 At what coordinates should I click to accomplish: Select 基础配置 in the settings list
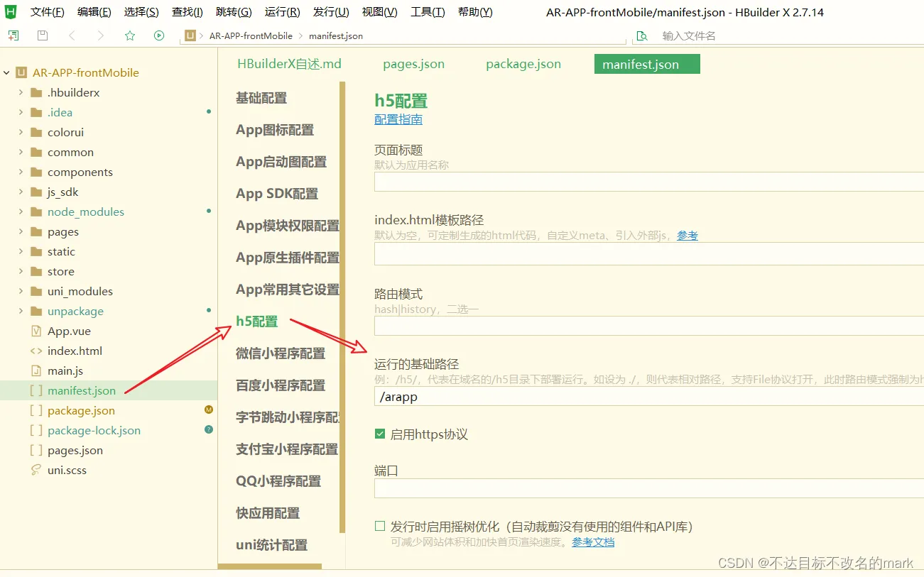tap(261, 98)
